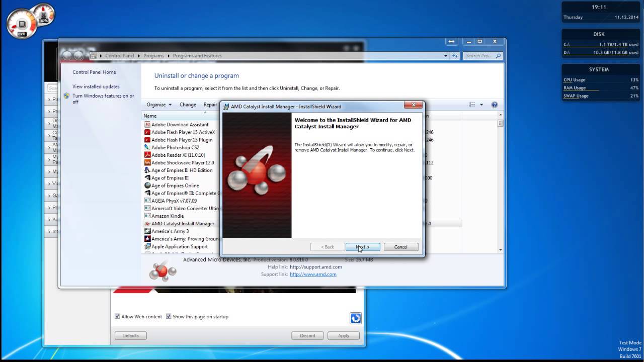Refresh the Control Panel address bar
644x362 pixels.
point(455,56)
